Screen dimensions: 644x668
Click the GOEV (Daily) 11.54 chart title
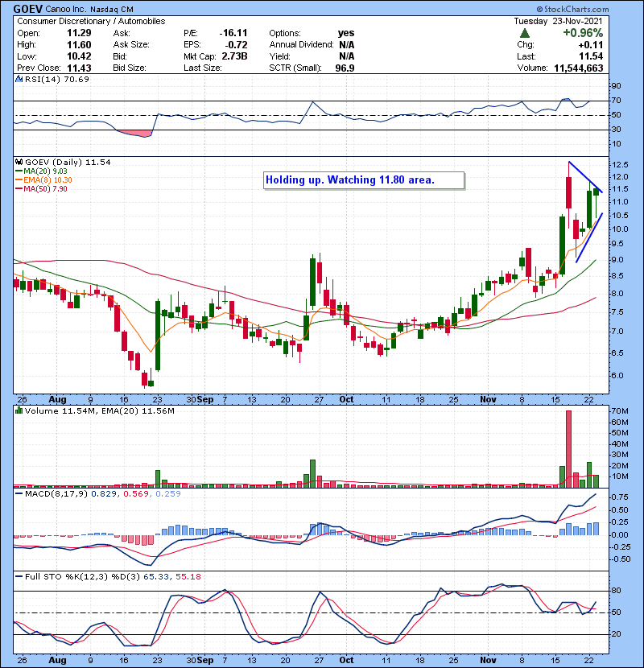[x=68, y=163]
